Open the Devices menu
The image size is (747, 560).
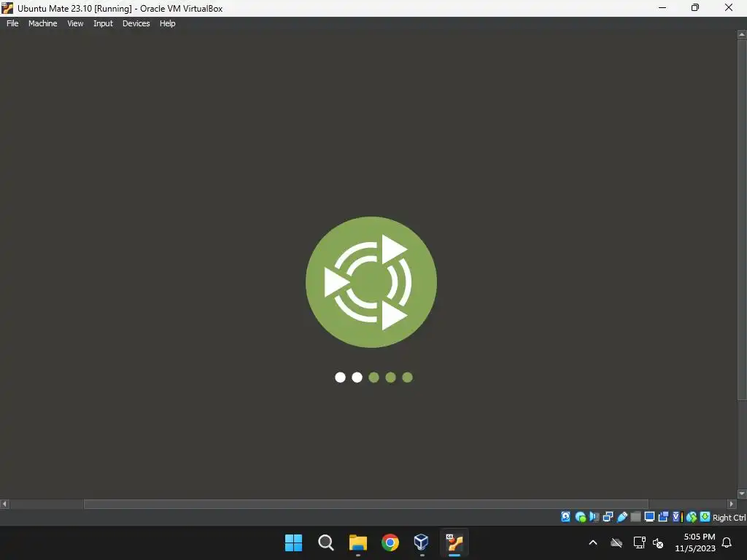coord(136,23)
